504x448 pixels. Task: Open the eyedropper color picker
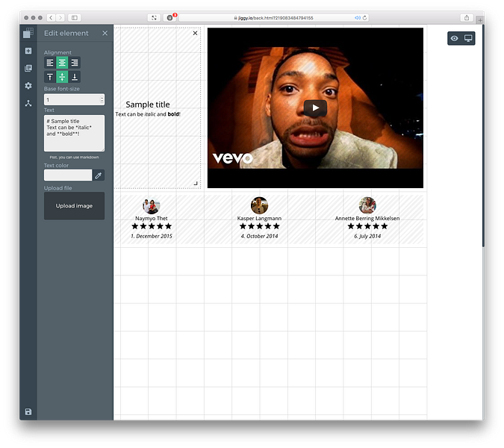(x=99, y=175)
